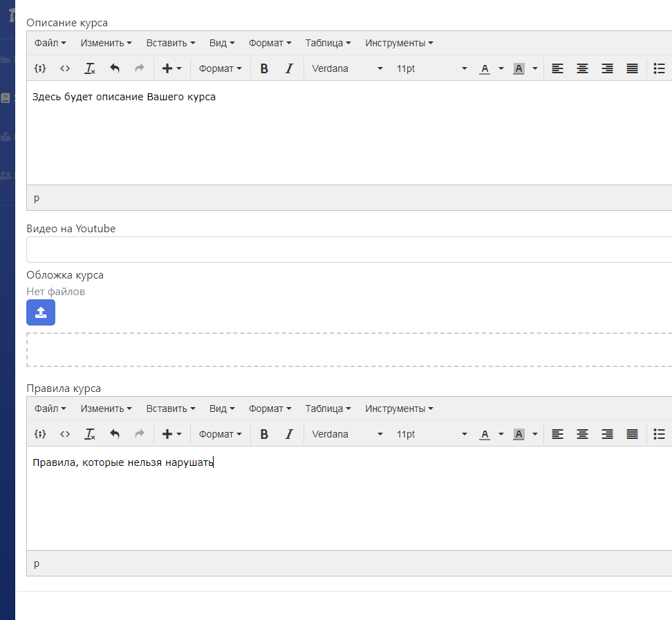This screenshot has height=620, width=672.
Task: Undo last change in course rules editor
Action: pos(115,434)
